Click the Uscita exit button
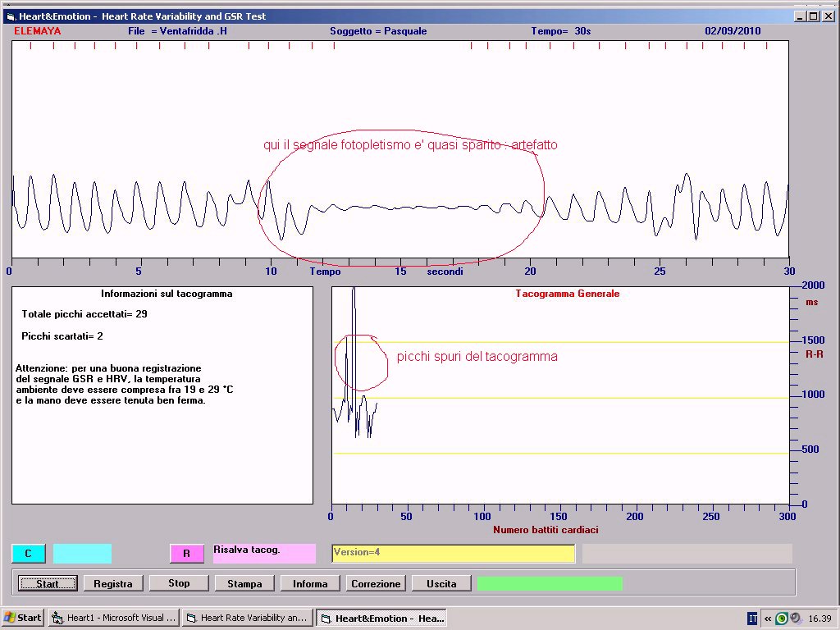The width and height of the screenshot is (840, 630). click(x=441, y=583)
